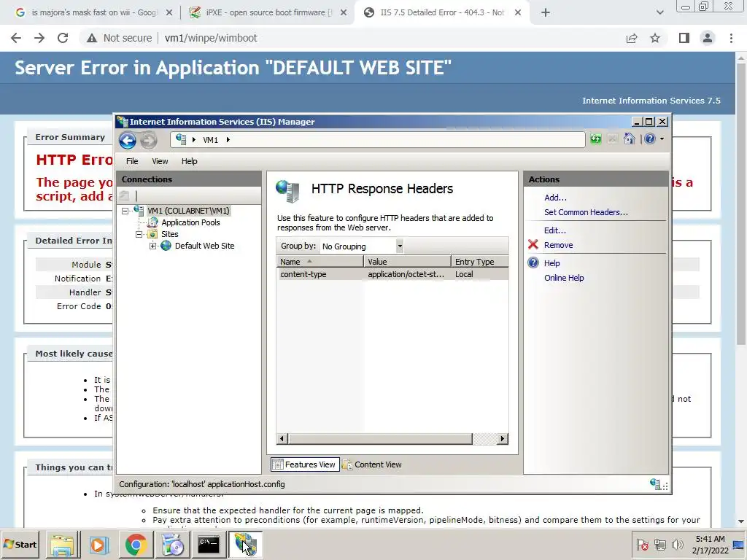Screen dimensions: 747x560
Task: Click the red X Remove icon
Action: coord(533,245)
